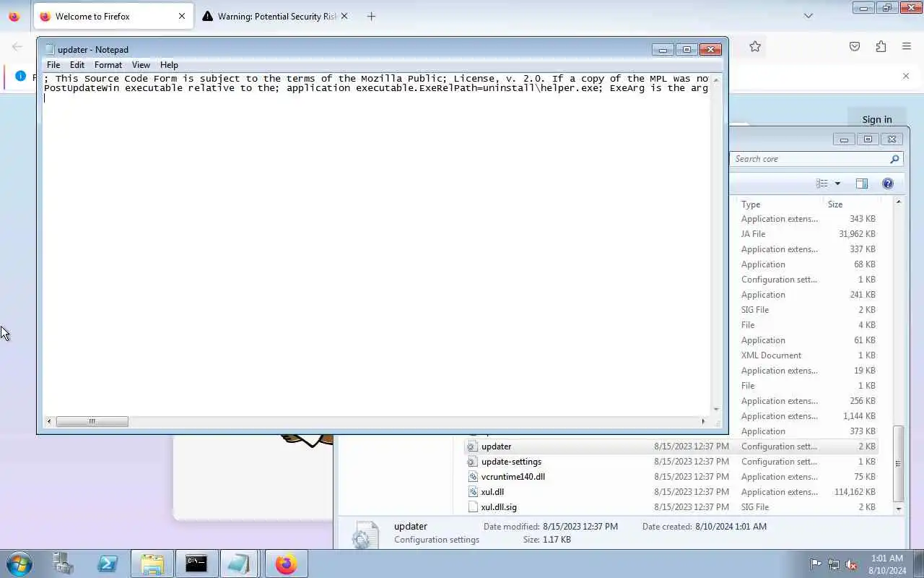Click the muted volume tray icon

click(851, 564)
